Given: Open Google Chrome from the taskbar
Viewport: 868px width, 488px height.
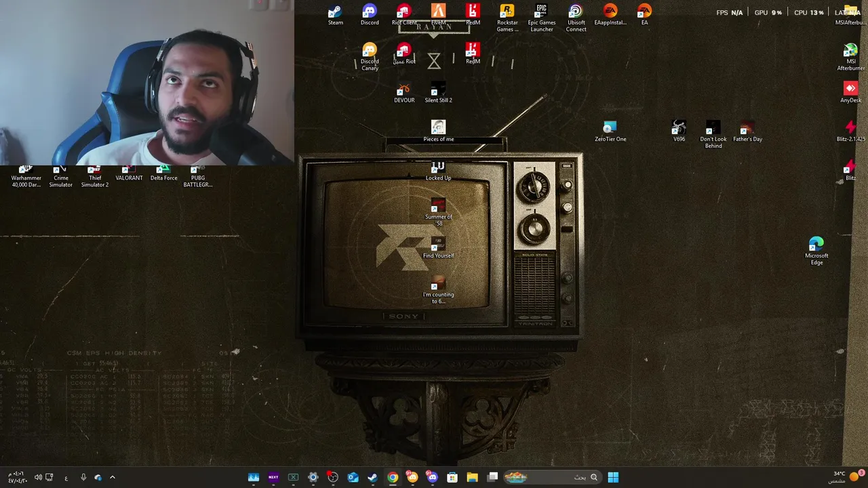Looking at the screenshot, I should [x=393, y=477].
